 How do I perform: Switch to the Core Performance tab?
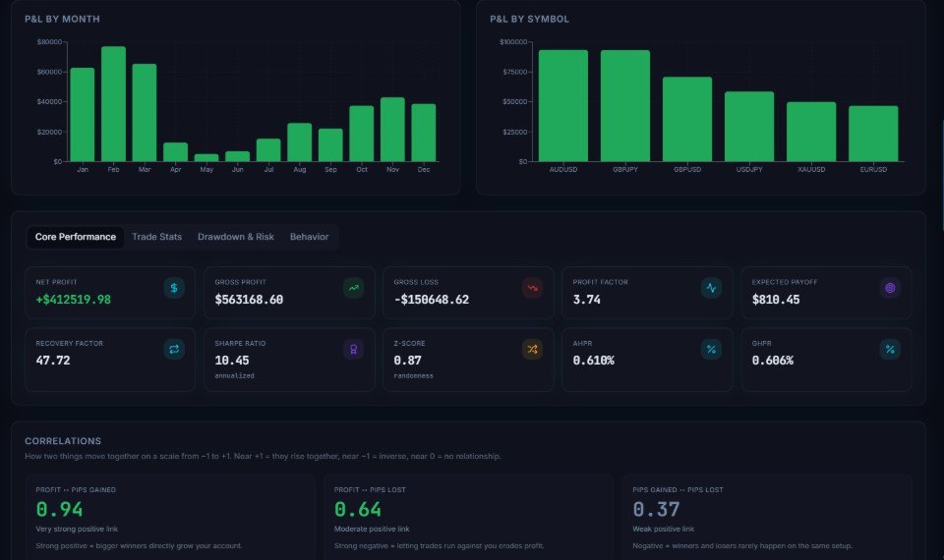(76, 237)
